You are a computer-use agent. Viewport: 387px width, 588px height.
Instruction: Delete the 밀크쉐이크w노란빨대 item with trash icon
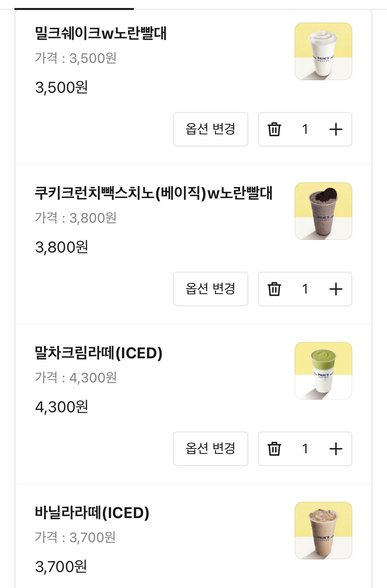click(274, 129)
